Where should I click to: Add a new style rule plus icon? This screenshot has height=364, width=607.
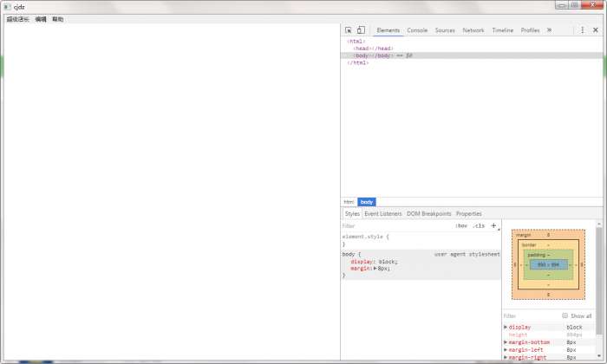coord(493,225)
